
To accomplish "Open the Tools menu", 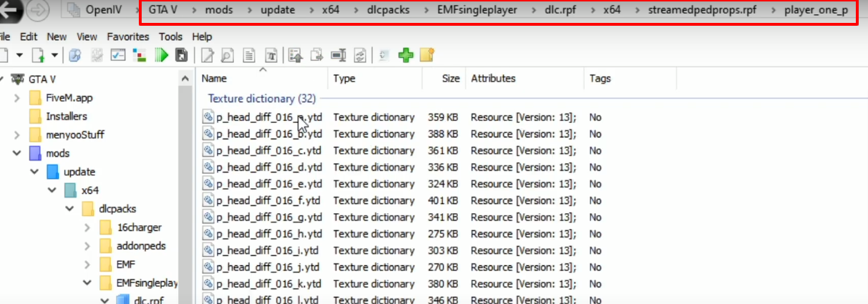I will tap(171, 36).
